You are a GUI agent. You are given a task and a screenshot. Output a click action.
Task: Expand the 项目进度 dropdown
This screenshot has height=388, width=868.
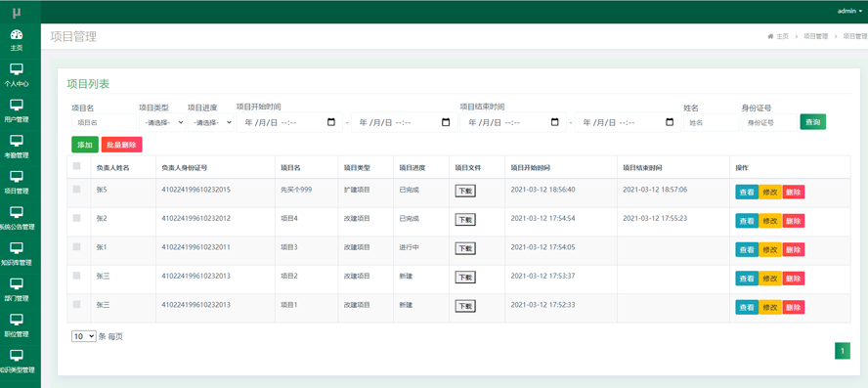pos(210,122)
